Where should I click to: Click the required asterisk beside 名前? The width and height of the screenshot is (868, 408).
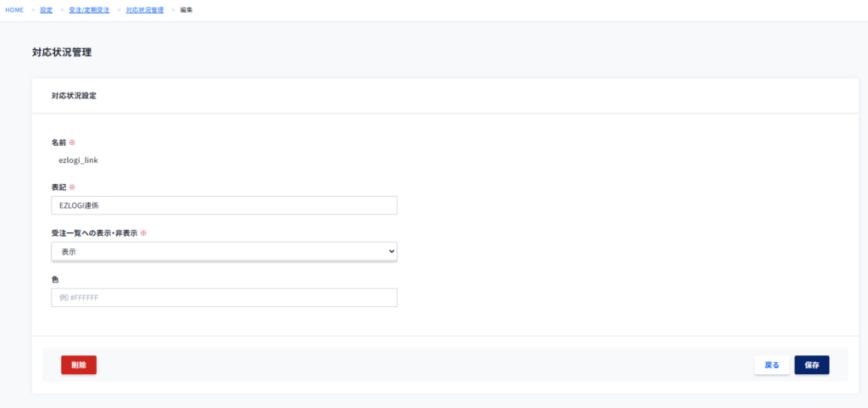click(x=72, y=142)
